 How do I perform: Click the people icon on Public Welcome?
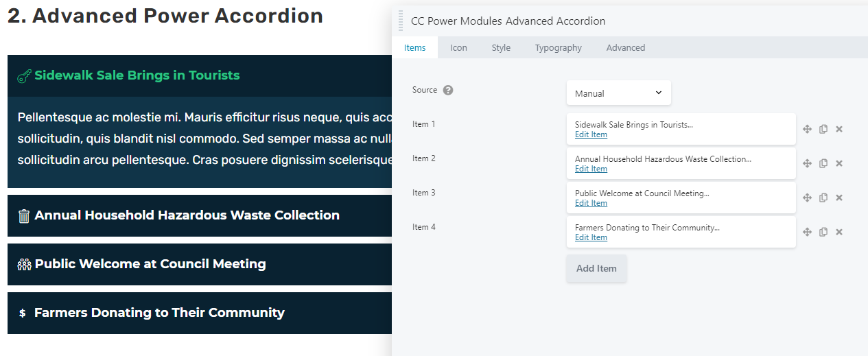pyautogui.click(x=25, y=265)
